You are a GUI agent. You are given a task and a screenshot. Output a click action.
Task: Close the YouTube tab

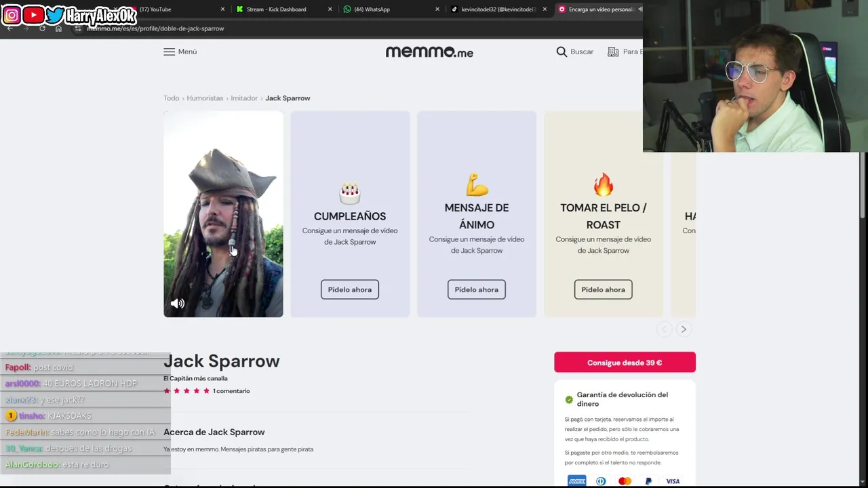pos(222,9)
